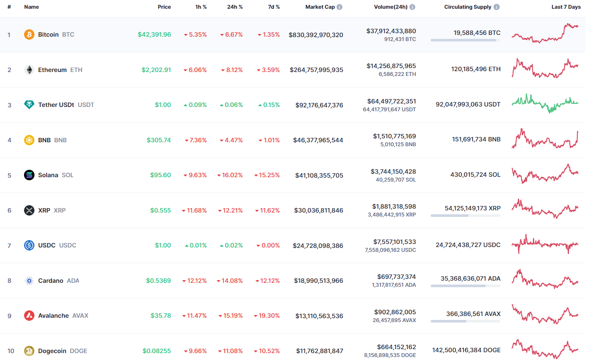Open the Cardano ADA name link
Image resolution: width=593 pixels, height=364 pixels.
51,281
